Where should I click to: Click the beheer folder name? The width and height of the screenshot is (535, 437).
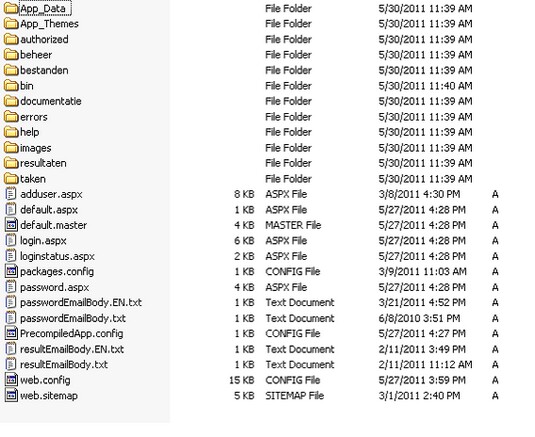pyautogui.click(x=36, y=55)
